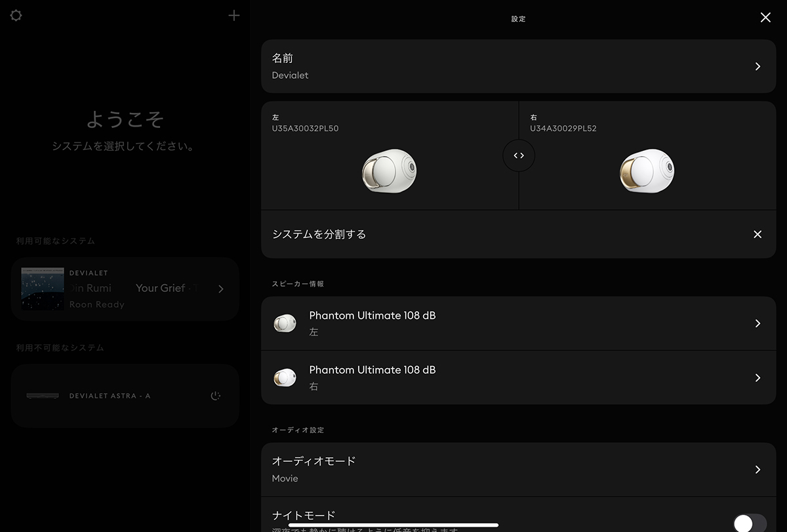
Task: Click the スピーカー情報 section heading
Action: pyautogui.click(x=298, y=284)
